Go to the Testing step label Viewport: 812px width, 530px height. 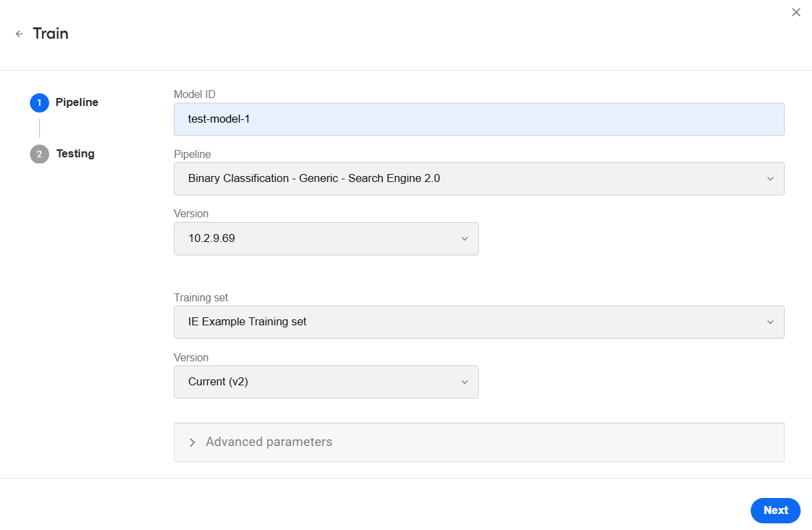(75, 154)
